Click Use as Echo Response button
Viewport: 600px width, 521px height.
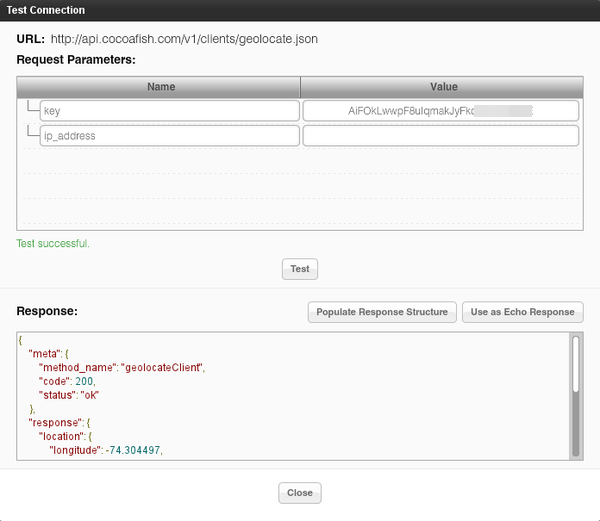click(x=522, y=312)
